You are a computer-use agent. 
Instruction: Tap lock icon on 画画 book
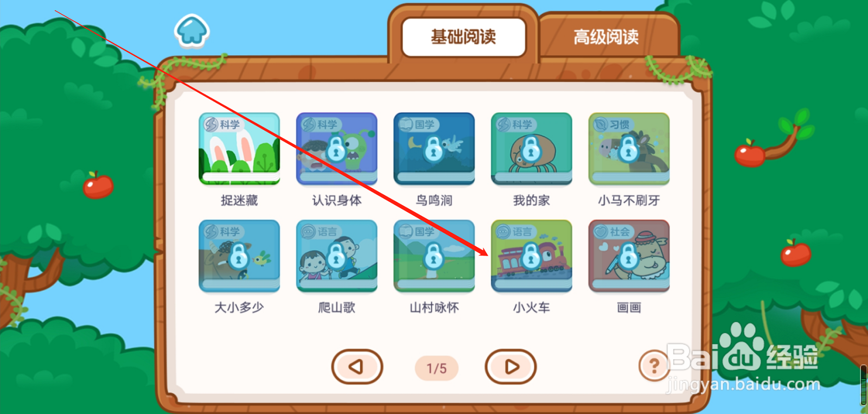tap(628, 256)
